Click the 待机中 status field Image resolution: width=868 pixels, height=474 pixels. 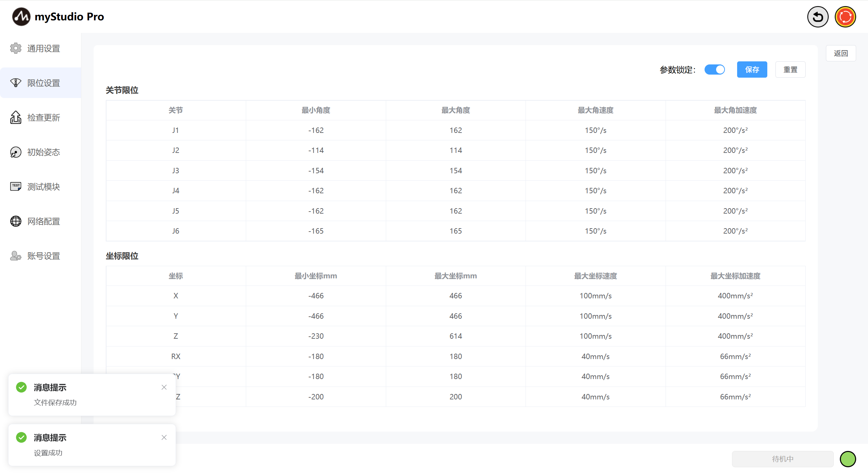[x=783, y=459]
